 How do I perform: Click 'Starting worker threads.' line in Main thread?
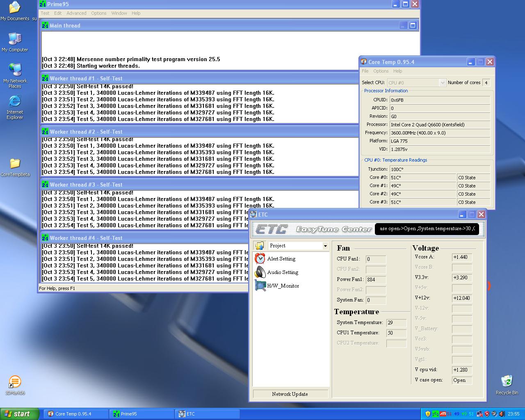pos(108,66)
